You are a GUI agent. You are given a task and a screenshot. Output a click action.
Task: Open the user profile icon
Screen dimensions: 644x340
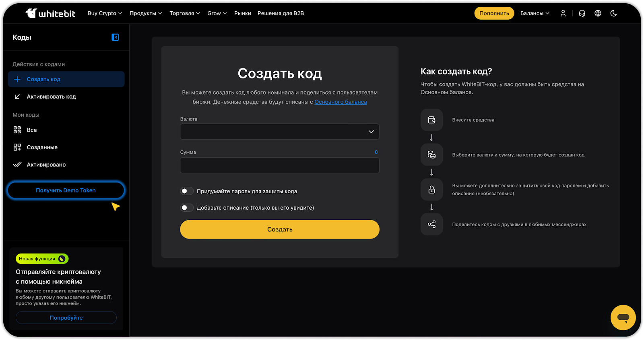coord(563,13)
